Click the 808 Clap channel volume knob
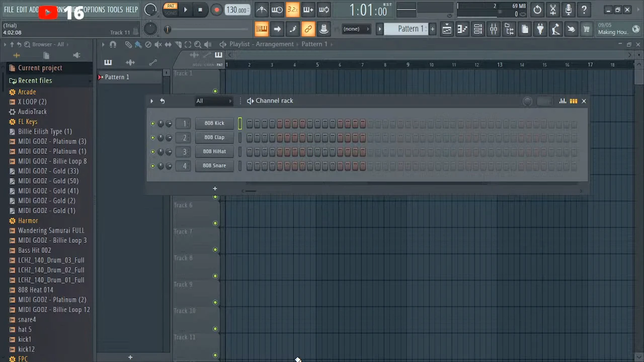 coord(169,137)
